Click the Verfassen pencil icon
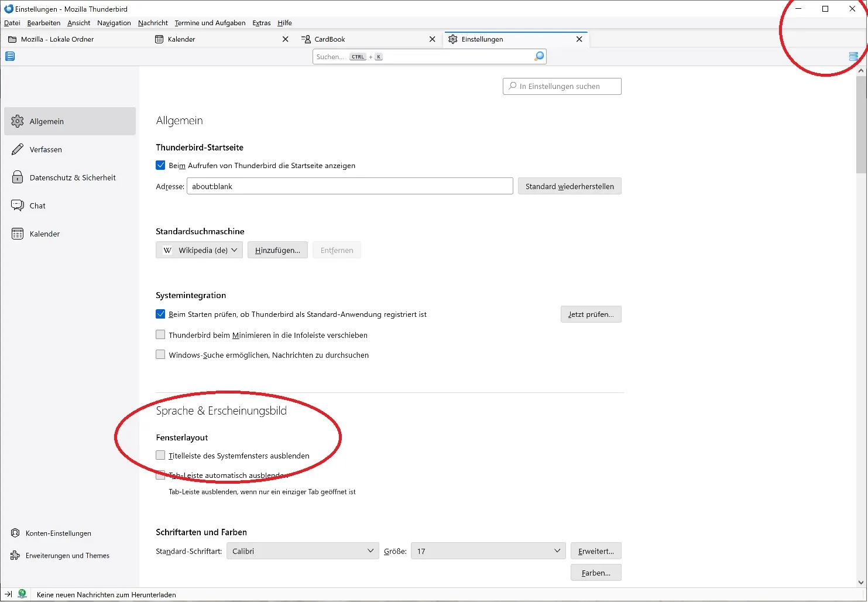Screen dimensions: 868x602 [18, 149]
